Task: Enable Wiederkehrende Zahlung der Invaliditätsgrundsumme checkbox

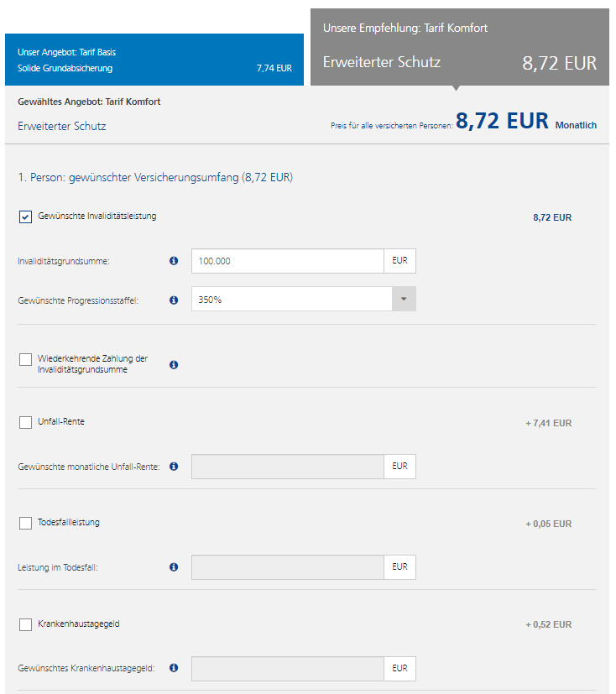Action: pyautogui.click(x=26, y=359)
